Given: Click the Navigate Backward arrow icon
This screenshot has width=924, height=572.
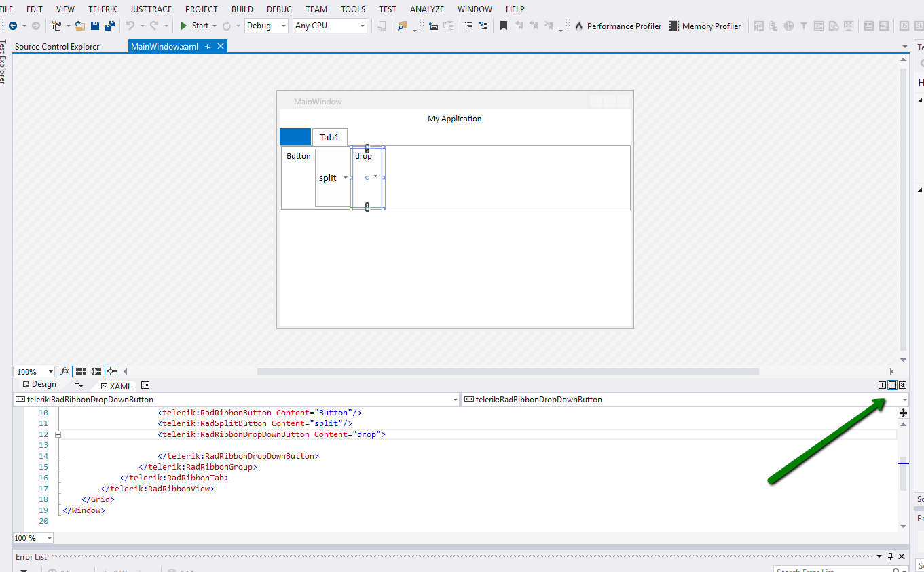Looking at the screenshot, I should [x=13, y=26].
